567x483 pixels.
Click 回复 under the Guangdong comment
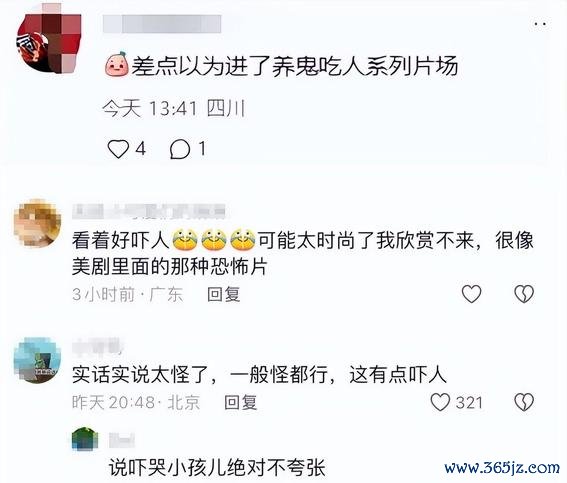click(x=224, y=294)
